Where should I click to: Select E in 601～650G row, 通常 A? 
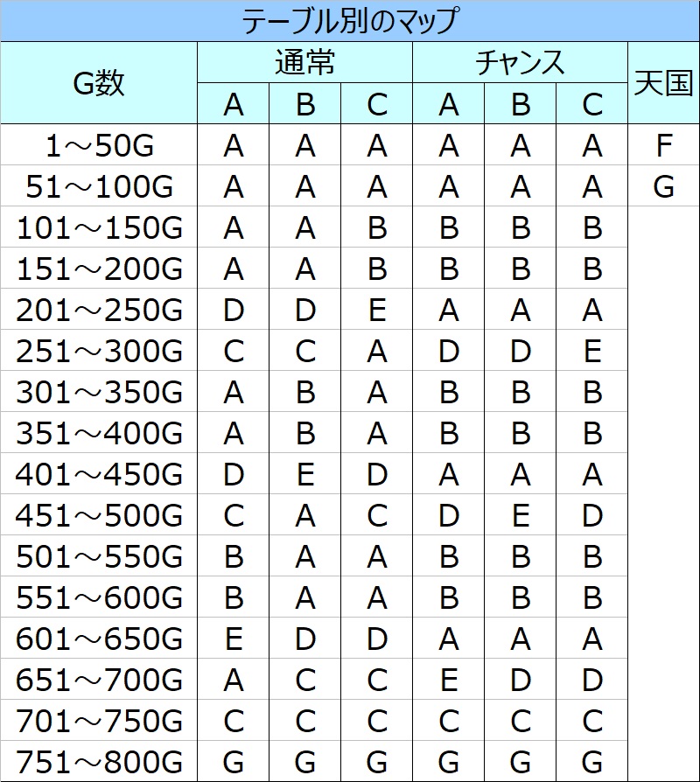[234, 639]
